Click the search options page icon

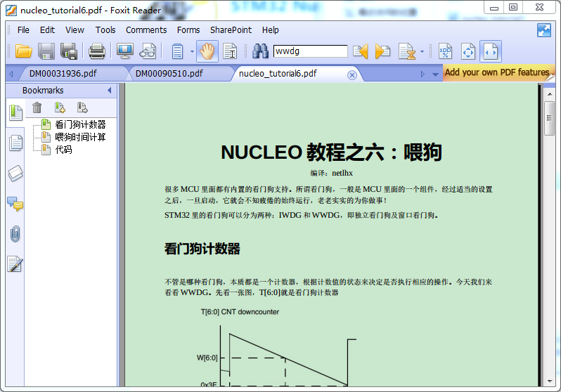(x=407, y=51)
